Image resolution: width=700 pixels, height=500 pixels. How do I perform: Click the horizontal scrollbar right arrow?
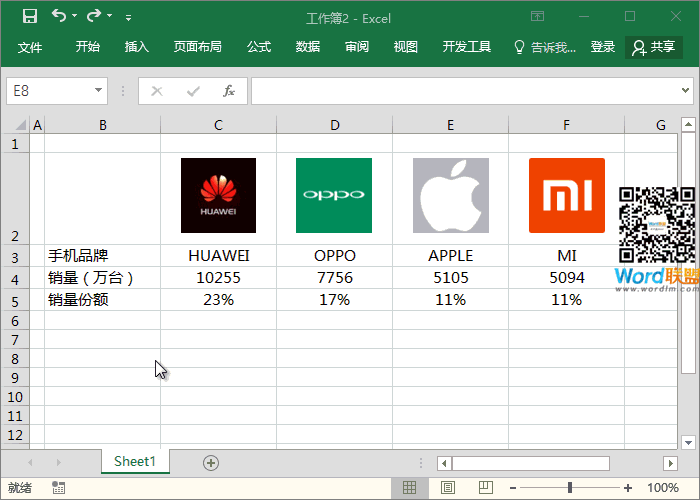(x=670, y=463)
